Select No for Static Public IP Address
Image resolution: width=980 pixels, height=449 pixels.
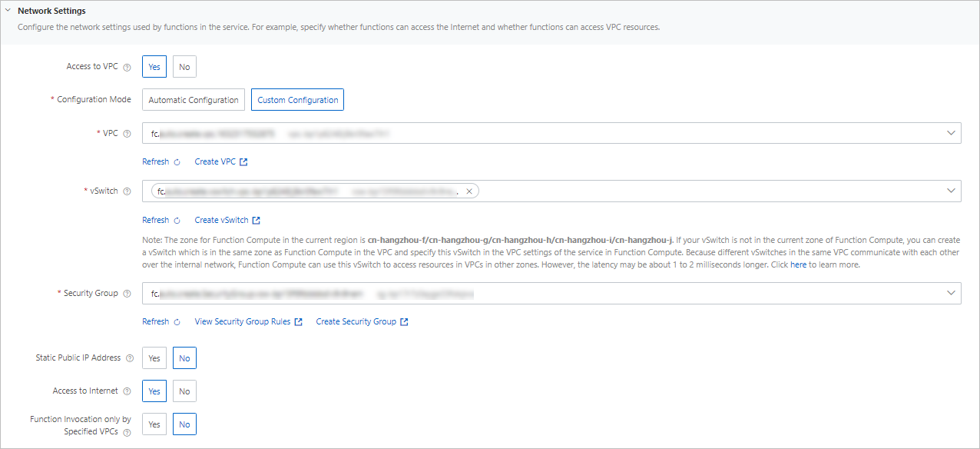[184, 358]
